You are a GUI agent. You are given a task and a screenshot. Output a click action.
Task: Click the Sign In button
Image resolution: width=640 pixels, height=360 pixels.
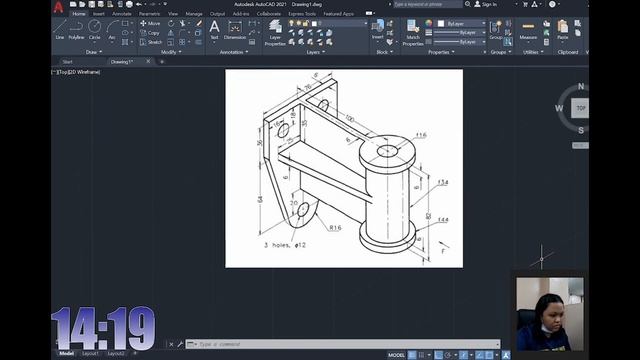(x=486, y=4)
